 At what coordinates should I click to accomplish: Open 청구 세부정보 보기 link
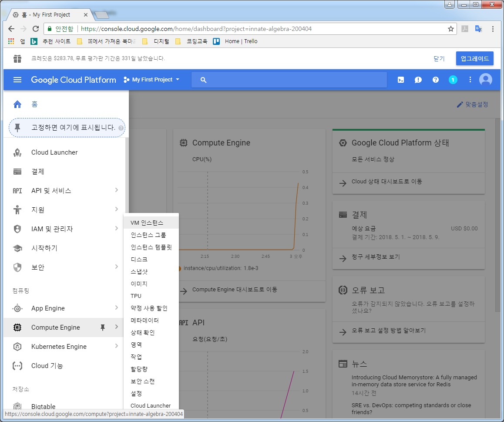click(376, 257)
